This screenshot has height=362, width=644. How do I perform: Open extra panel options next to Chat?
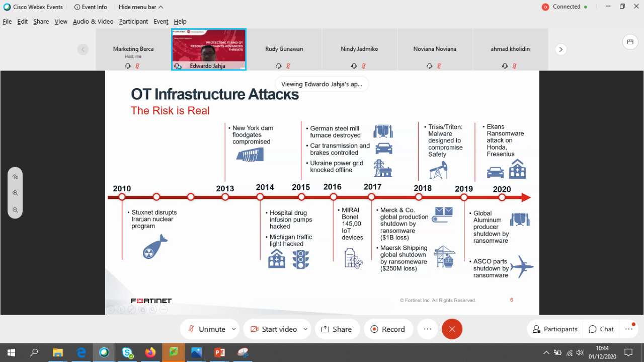click(629, 329)
